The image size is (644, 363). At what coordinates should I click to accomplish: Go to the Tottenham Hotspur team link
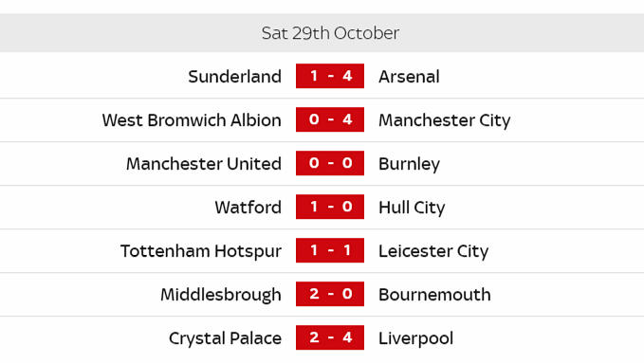coord(201,251)
